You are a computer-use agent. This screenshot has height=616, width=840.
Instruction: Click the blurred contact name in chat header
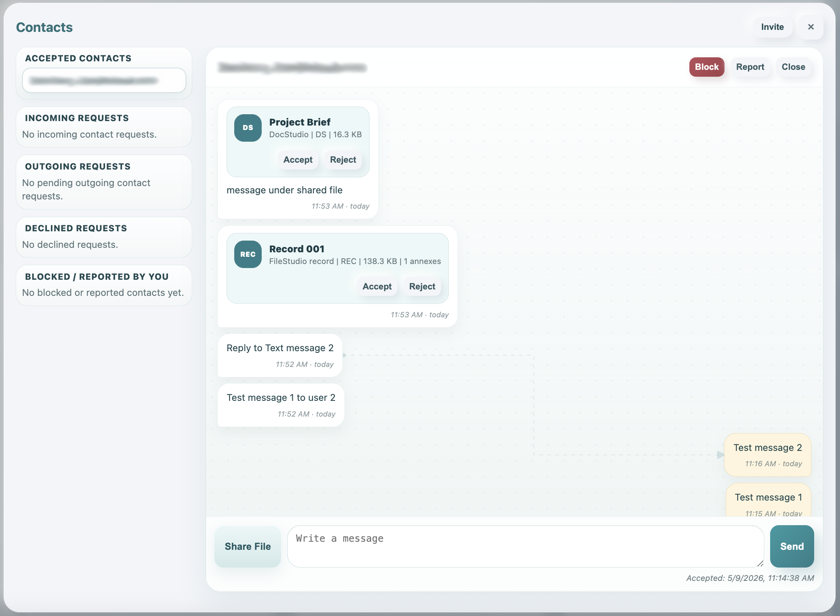[x=292, y=67]
